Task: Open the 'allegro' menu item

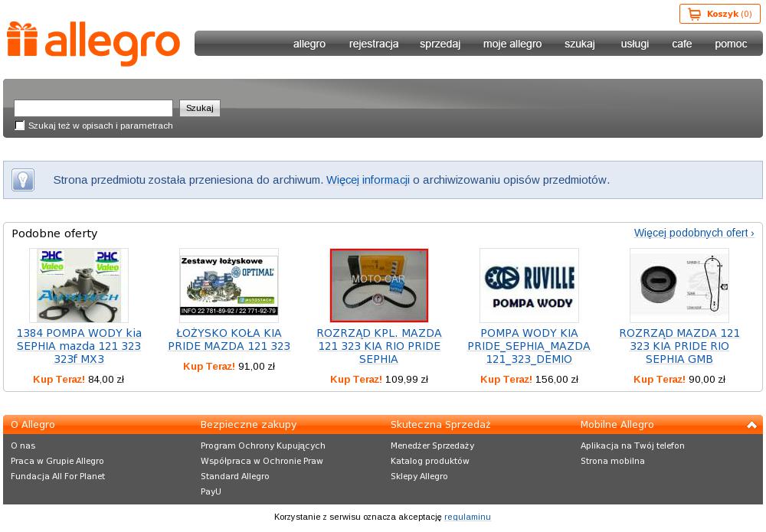Action: click(x=309, y=44)
